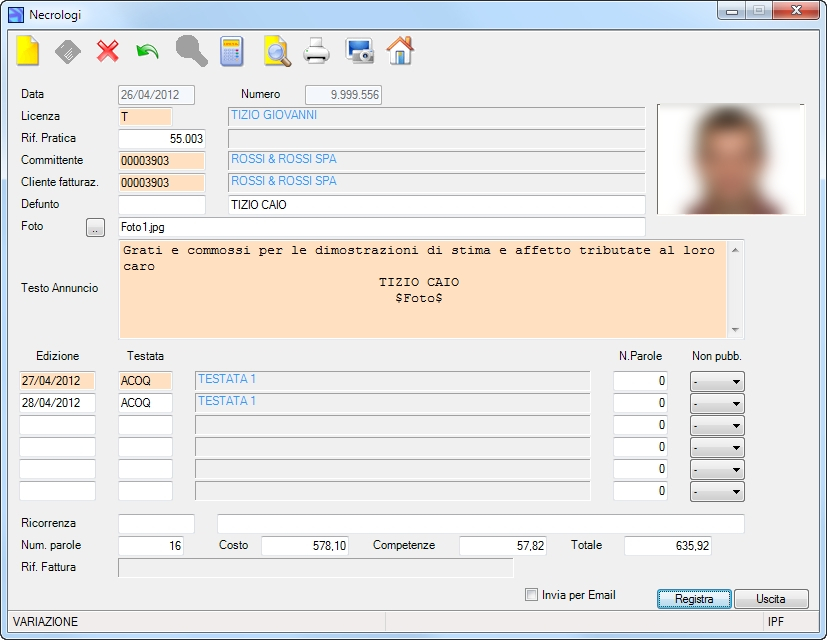The image size is (827, 640).
Task: Expand the last row's Non pubb. dropdown
Action: [717, 491]
